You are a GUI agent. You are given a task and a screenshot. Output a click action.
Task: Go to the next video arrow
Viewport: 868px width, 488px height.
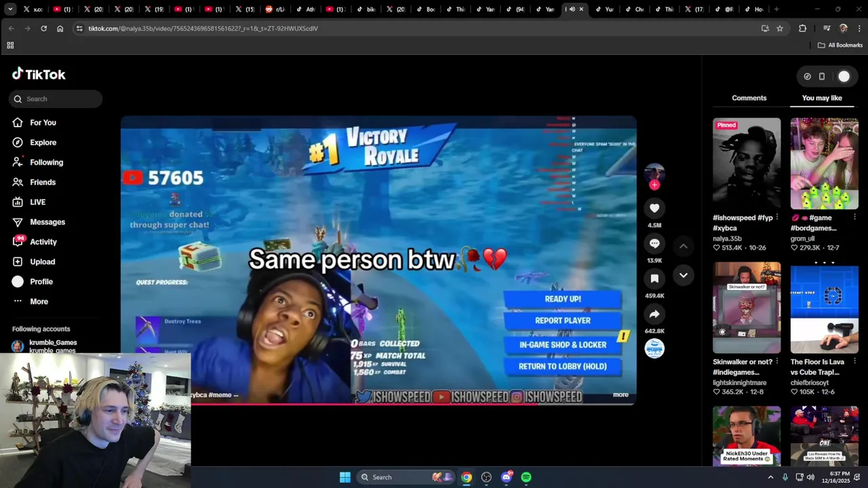click(x=684, y=275)
